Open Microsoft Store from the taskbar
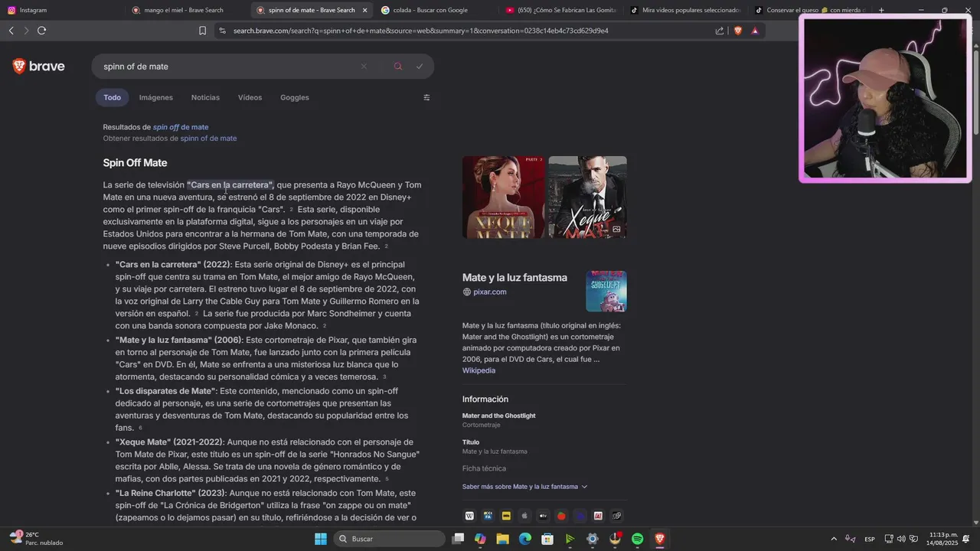Viewport: 980px width, 551px height. click(547, 539)
